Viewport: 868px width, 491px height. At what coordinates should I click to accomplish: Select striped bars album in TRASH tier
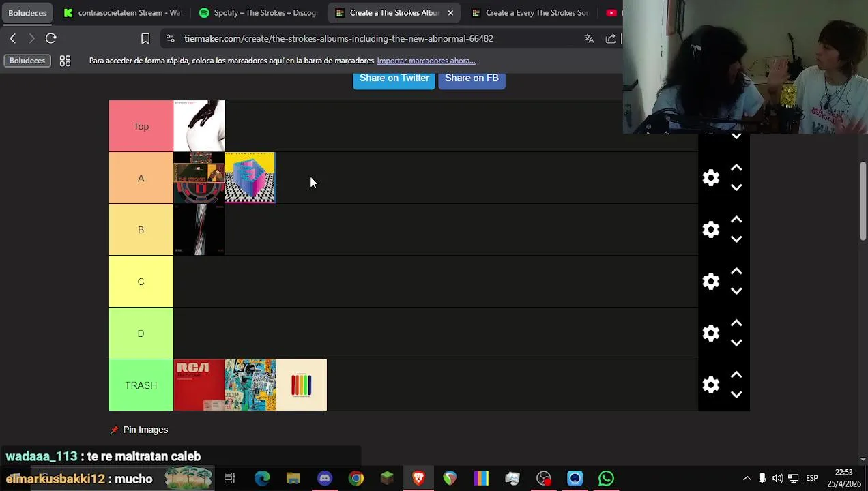pos(301,385)
